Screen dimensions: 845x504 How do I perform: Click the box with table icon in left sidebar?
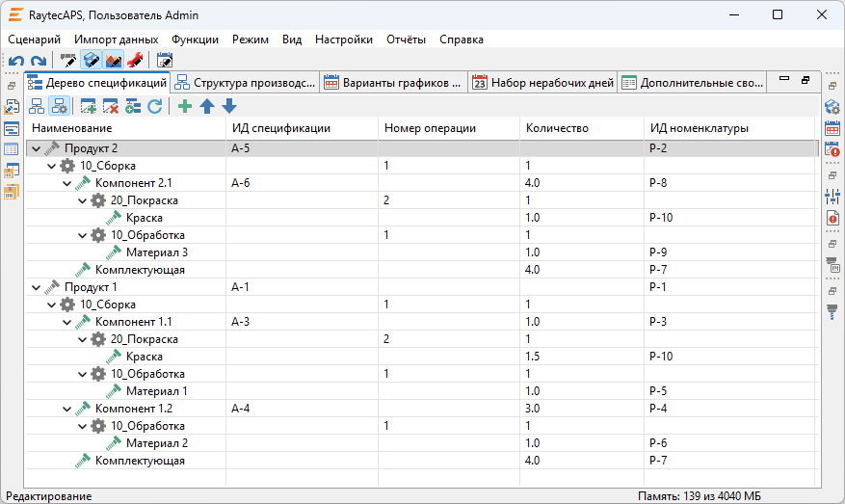pyautogui.click(x=12, y=171)
